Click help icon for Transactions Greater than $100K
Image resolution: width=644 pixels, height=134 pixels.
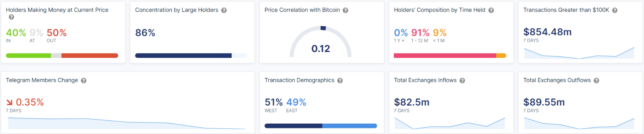click(x=615, y=10)
